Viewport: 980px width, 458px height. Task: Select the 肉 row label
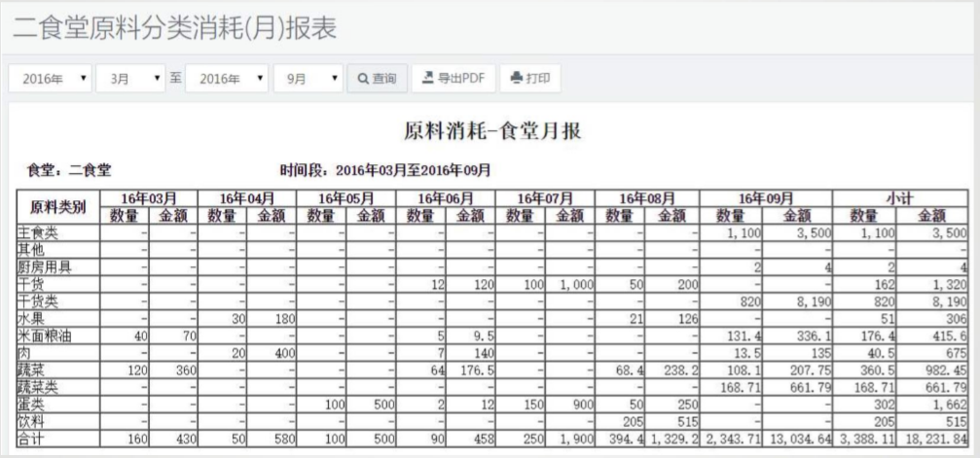pos(23,352)
